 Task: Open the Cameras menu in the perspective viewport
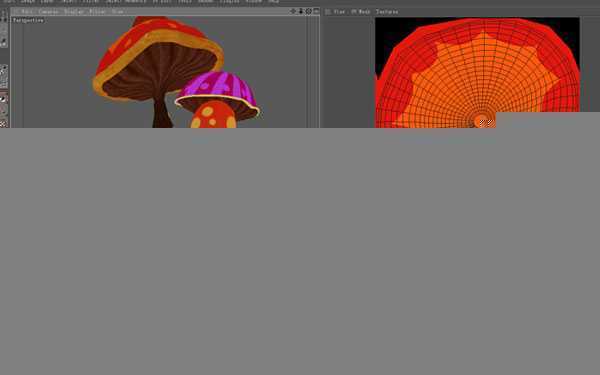pyautogui.click(x=48, y=12)
